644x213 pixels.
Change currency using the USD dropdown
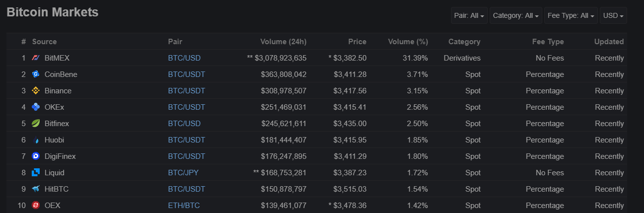coord(613,15)
